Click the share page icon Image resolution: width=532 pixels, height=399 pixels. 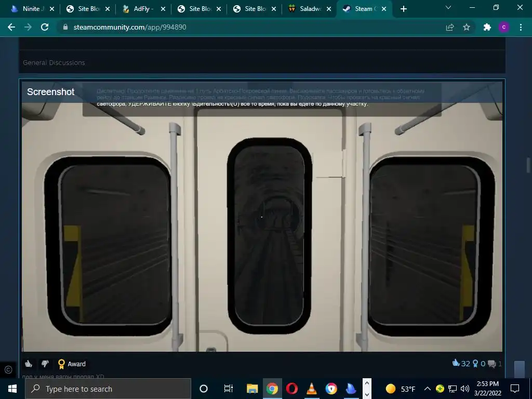tap(450, 27)
